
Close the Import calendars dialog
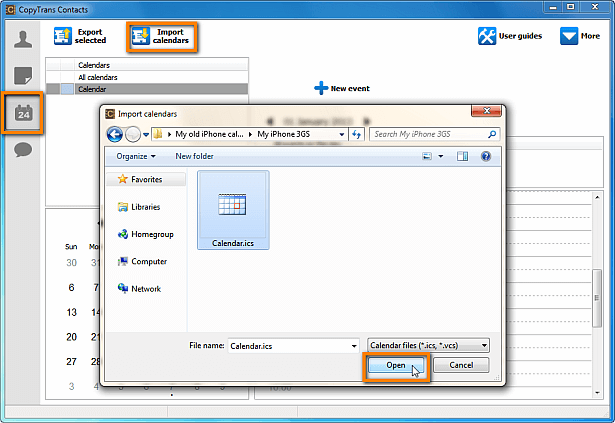pos(486,111)
